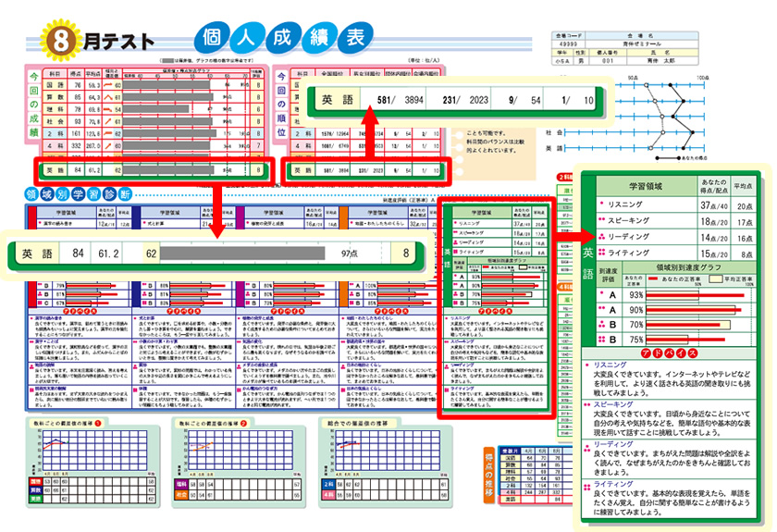Click the rating 8 in the enlarged English row
This screenshot has width=777, height=532.
click(x=406, y=254)
